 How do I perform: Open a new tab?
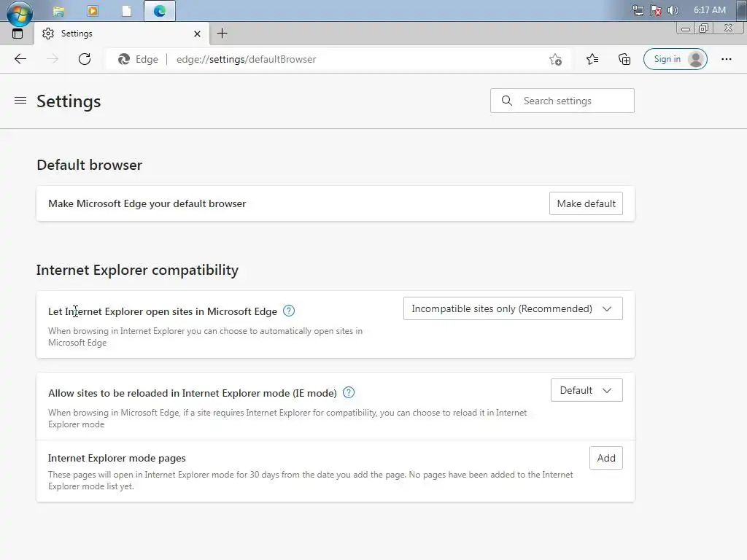pos(222,34)
